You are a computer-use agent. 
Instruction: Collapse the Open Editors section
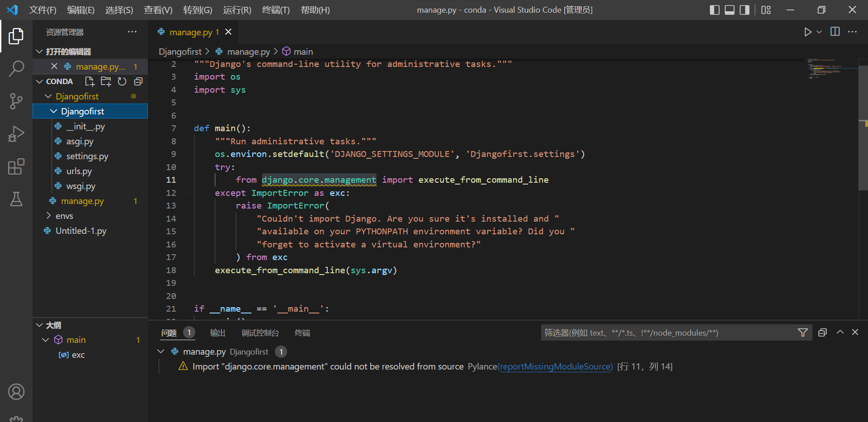(x=39, y=52)
